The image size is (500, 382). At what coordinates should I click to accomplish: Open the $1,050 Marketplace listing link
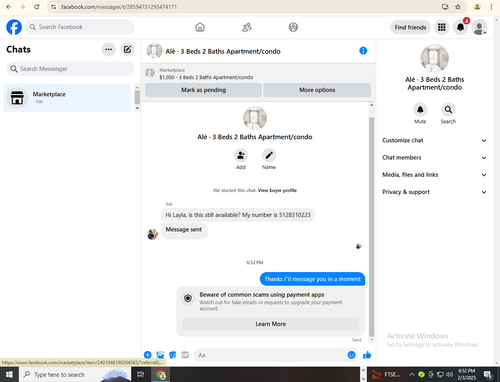(x=206, y=77)
